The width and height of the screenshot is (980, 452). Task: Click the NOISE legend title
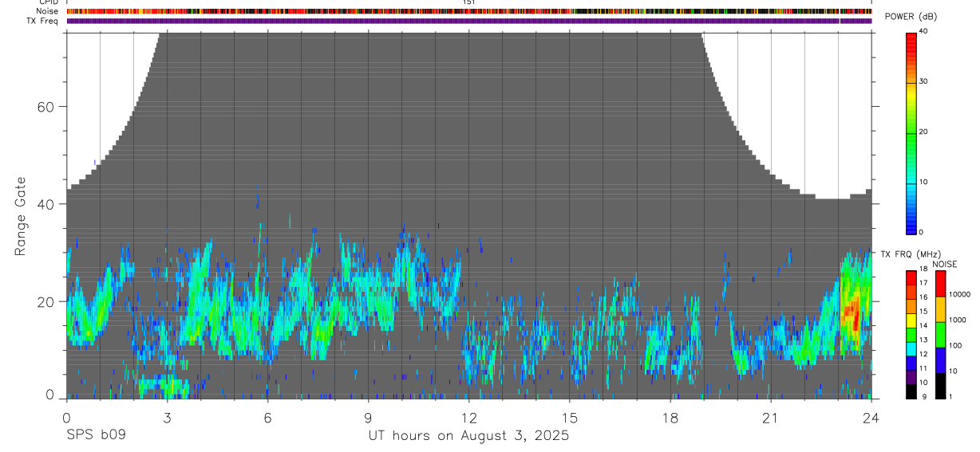946,264
